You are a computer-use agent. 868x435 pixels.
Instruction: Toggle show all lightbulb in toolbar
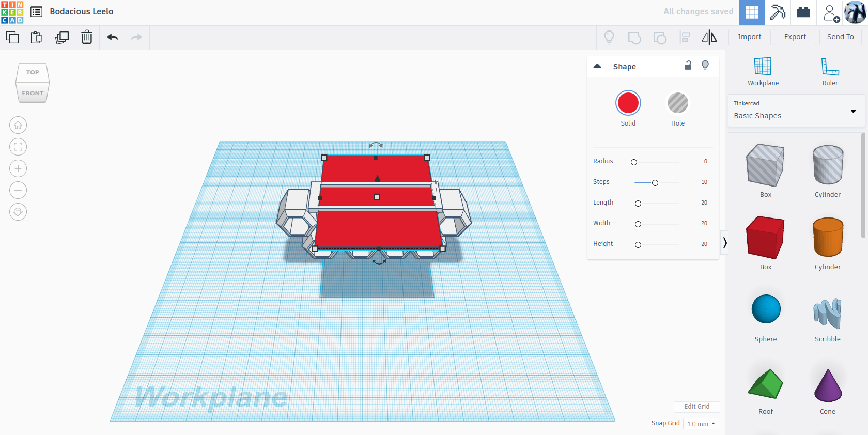[609, 37]
